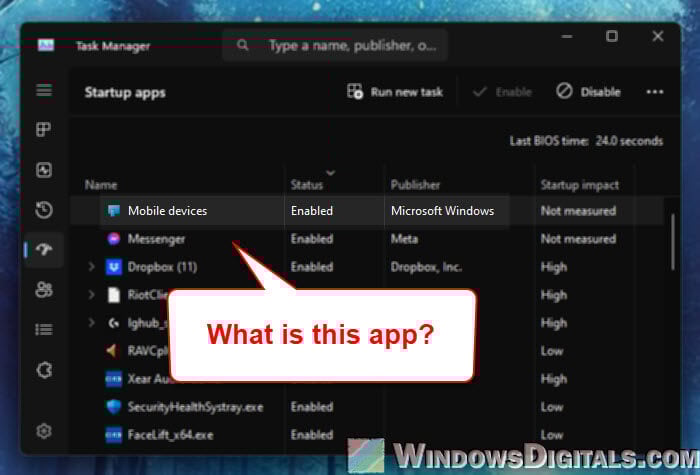Image resolution: width=700 pixels, height=475 pixels.
Task: Click Enabled status of Messenger
Action: coord(312,239)
